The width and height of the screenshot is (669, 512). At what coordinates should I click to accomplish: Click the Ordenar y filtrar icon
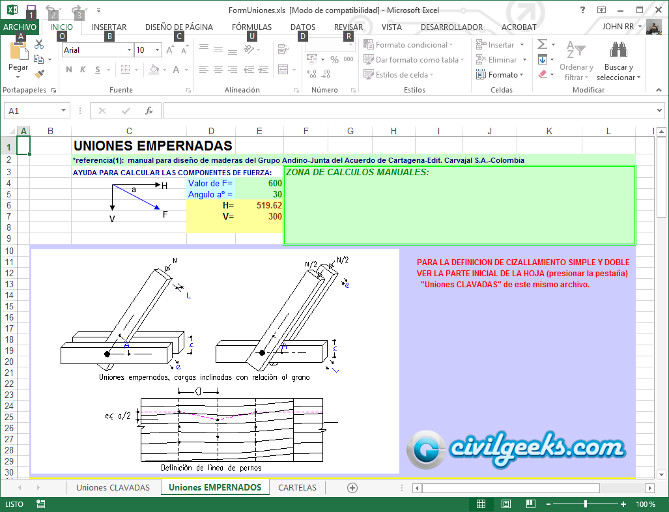575,50
